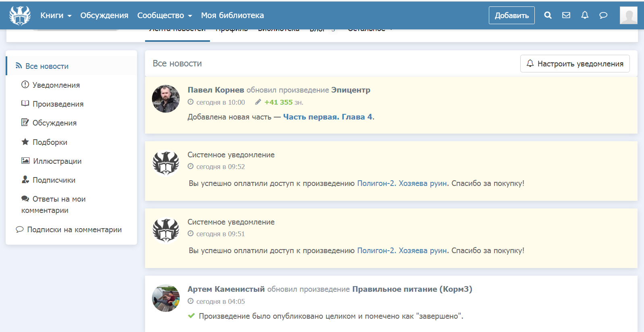This screenshot has width=644, height=332.
Task: Click Павел Корнев's avatar photo
Action: 166,99
